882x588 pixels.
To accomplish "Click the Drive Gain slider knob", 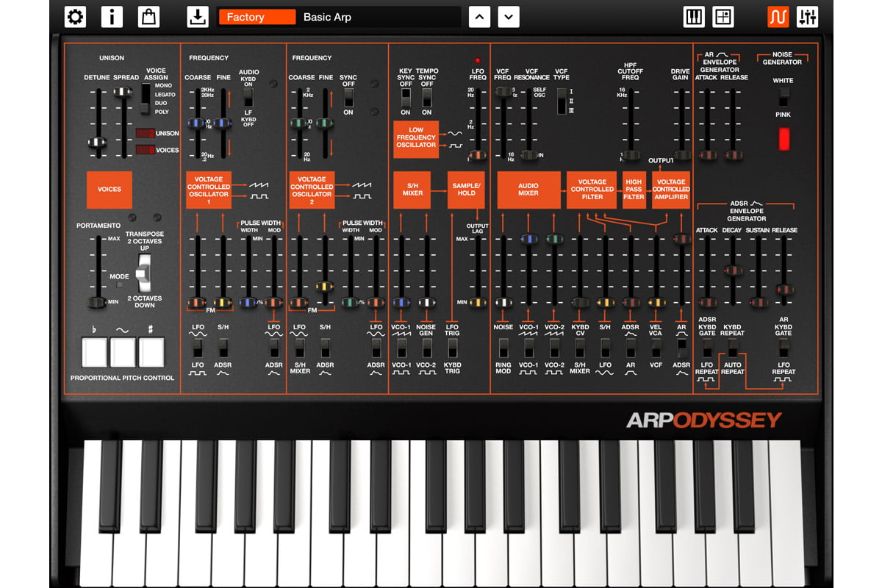I will [681, 155].
